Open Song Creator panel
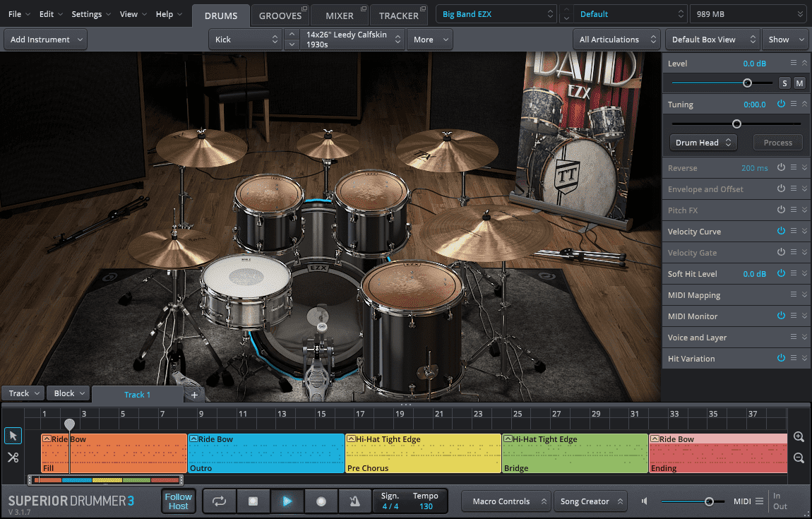 [x=591, y=501]
